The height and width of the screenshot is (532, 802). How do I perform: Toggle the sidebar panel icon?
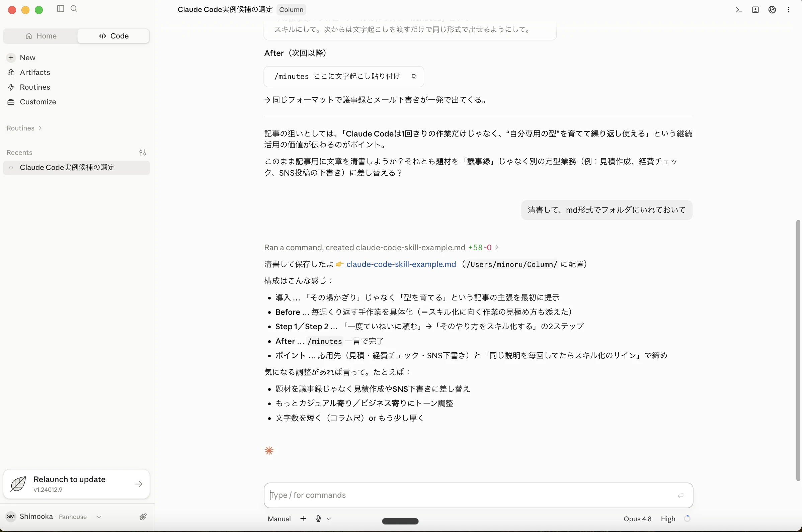tap(60, 9)
